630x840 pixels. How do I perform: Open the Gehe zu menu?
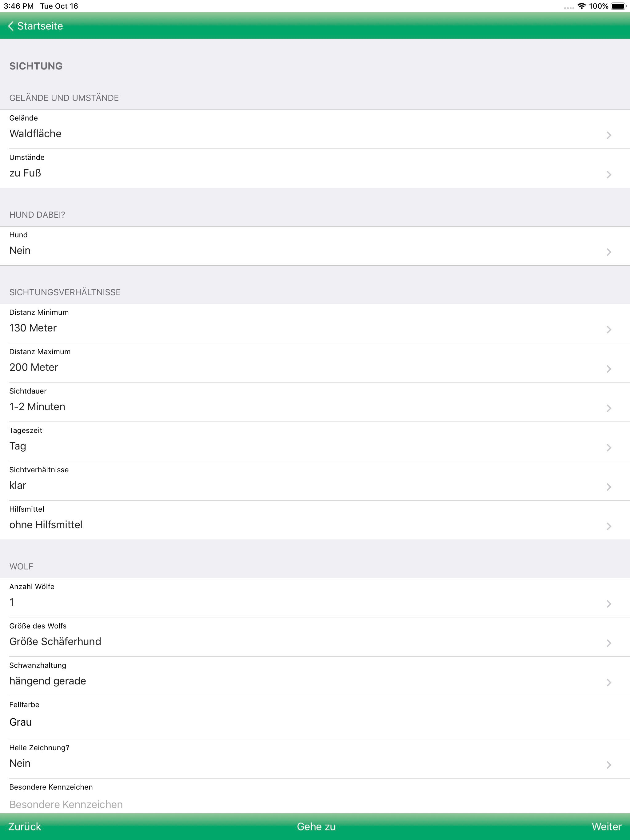tap(316, 826)
